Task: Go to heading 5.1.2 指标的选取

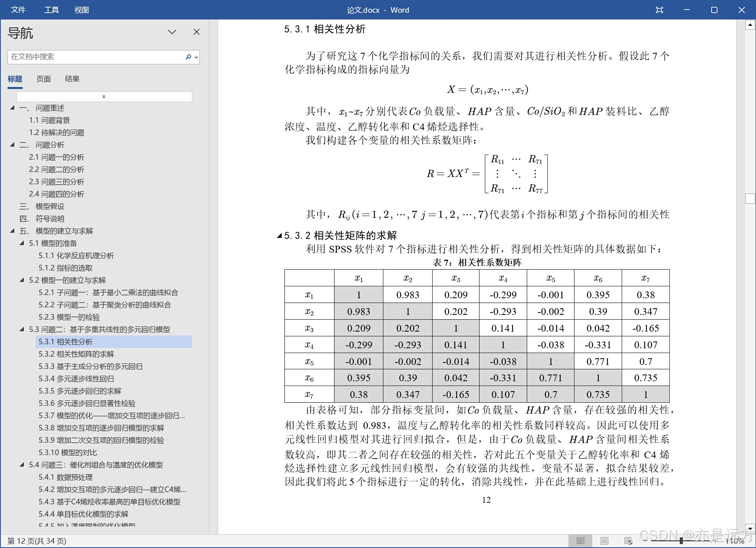Action: (x=66, y=268)
